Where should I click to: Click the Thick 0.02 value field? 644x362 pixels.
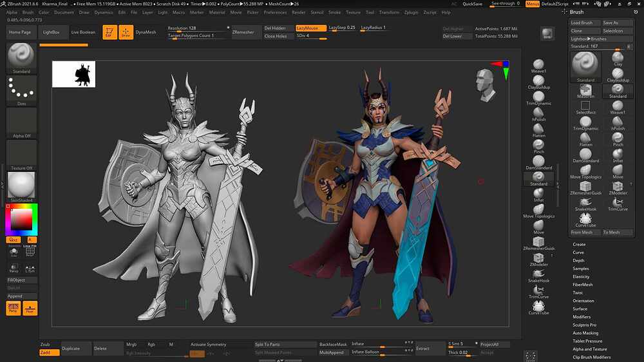(462, 352)
